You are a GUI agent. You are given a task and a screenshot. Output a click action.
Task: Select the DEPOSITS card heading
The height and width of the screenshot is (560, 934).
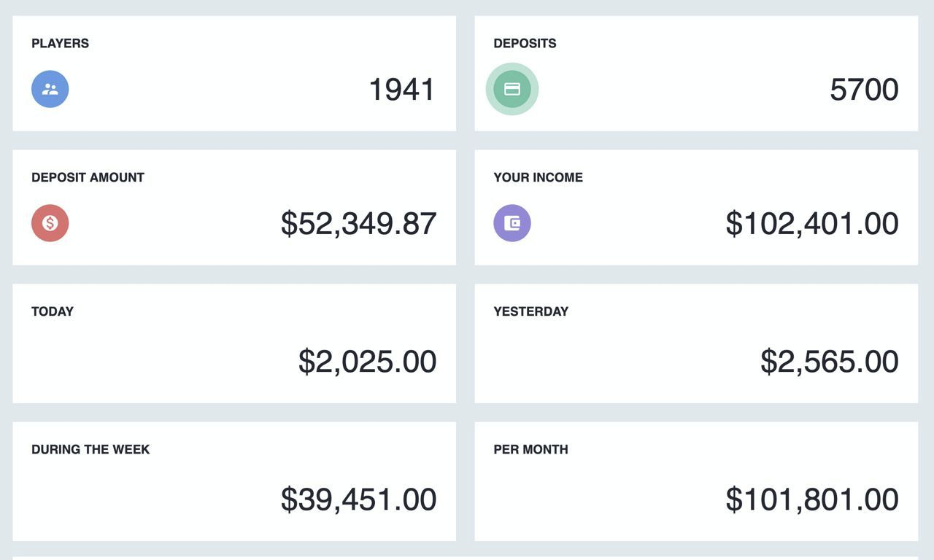pos(525,43)
